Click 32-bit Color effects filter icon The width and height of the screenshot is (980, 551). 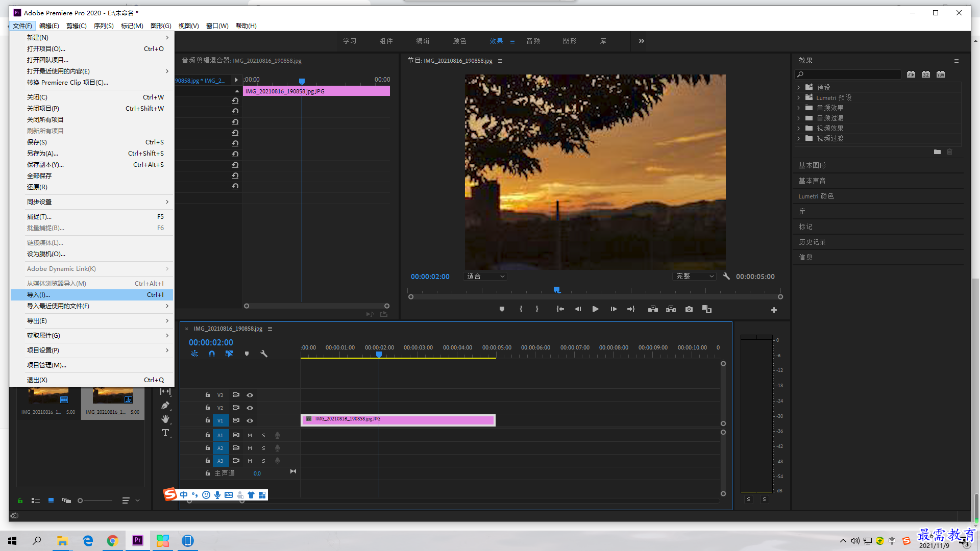(926, 74)
